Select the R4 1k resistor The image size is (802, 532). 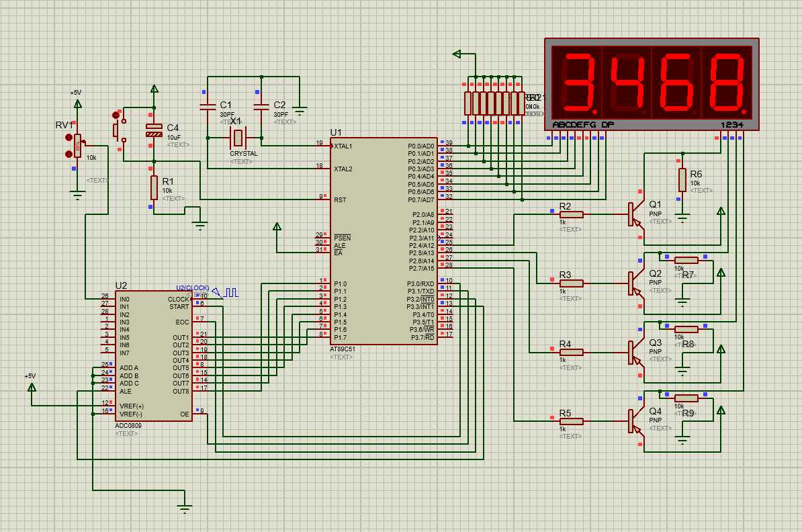572,353
